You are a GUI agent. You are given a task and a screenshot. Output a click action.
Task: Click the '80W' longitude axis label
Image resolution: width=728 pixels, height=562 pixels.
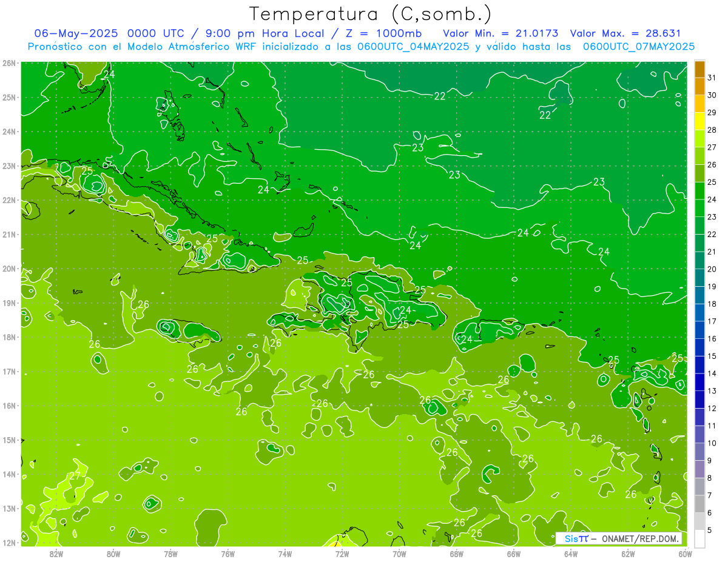[113, 553]
